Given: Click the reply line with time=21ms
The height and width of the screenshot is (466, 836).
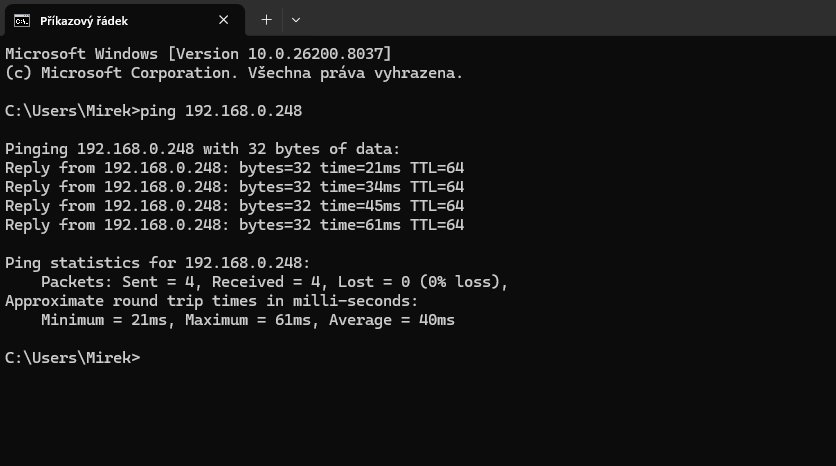Looking at the screenshot, I should (x=234, y=167).
